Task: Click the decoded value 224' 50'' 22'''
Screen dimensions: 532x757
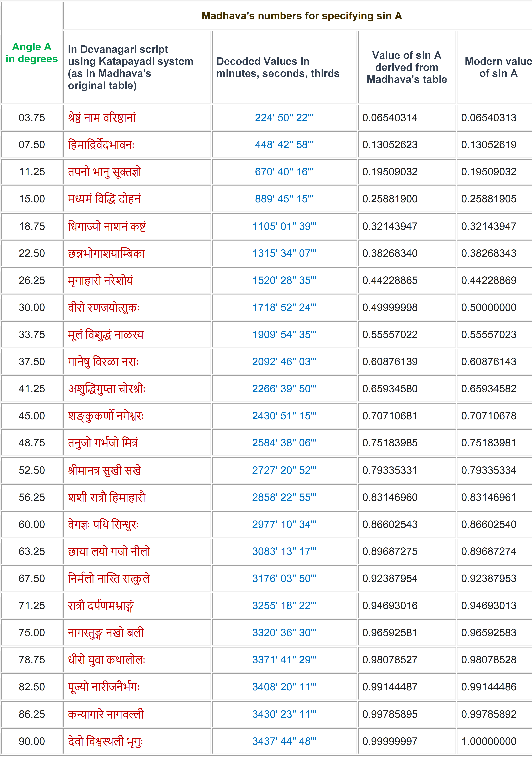Action: click(x=284, y=118)
